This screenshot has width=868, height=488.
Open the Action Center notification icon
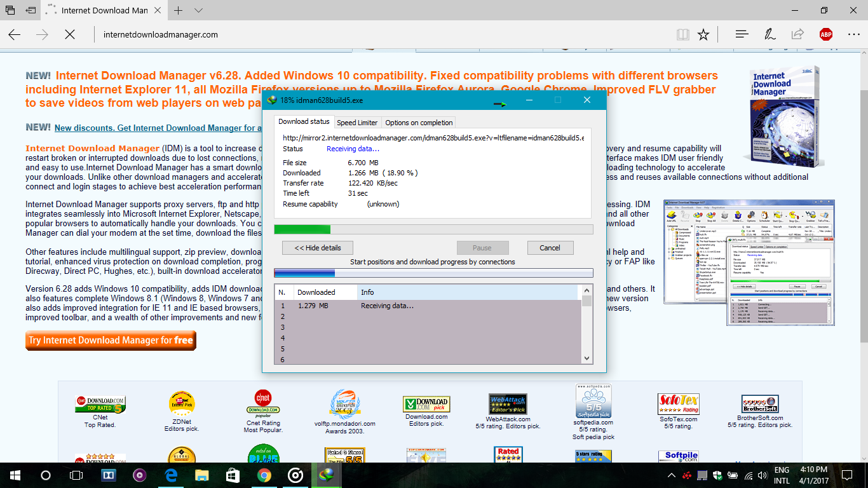[847, 475]
